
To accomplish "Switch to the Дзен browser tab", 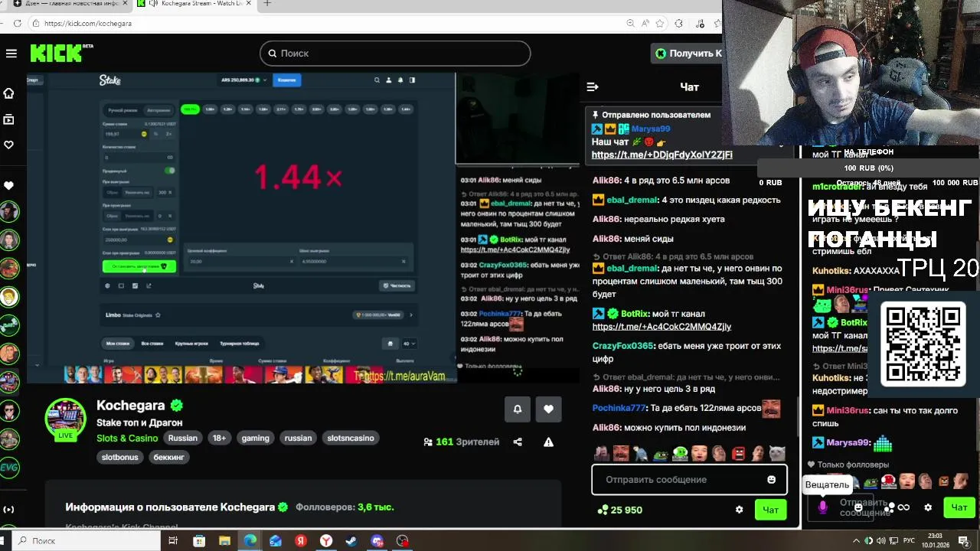I will pyautogui.click(x=67, y=4).
